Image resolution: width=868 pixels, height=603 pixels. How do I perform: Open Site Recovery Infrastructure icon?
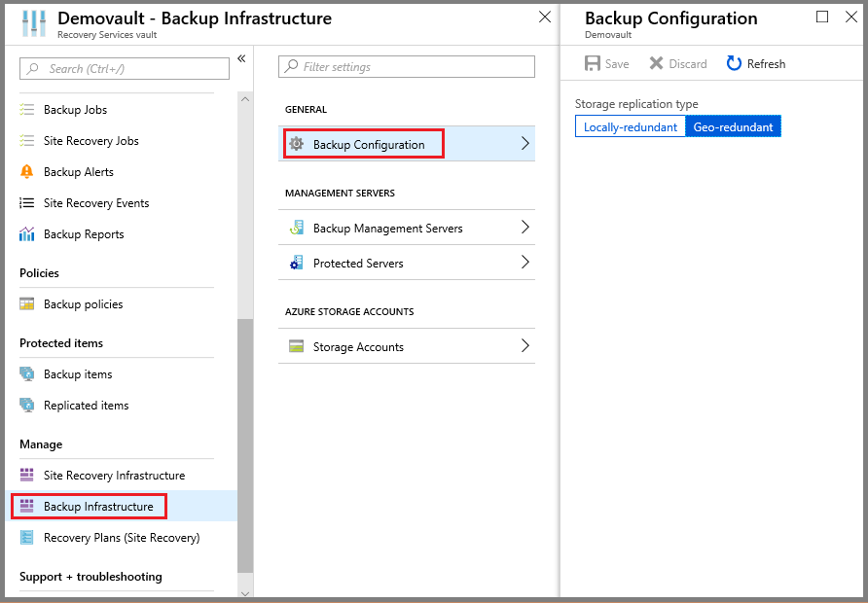point(26,475)
